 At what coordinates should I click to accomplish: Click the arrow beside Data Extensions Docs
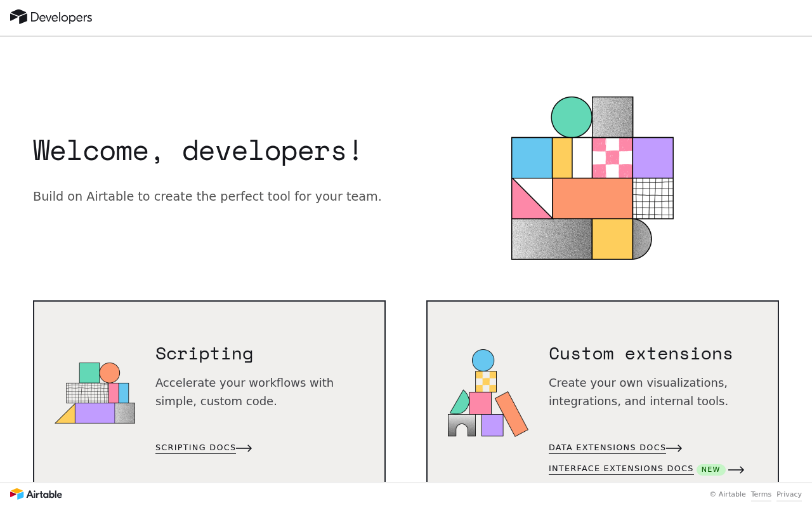pyautogui.click(x=674, y=448)
